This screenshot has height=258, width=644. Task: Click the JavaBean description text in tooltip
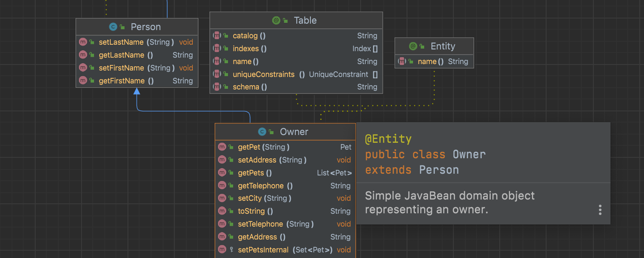click(450, 203)
